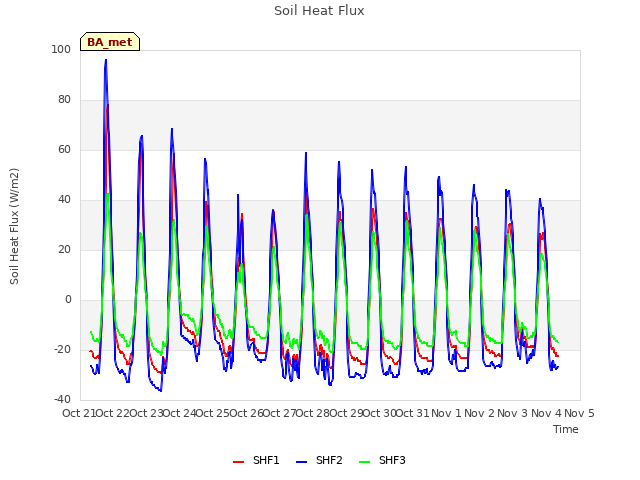Screen dimensions: 640x480
Task: Toggle the SHF3 series in the legend
Action: pyautogui.click(x=382, y=460)
